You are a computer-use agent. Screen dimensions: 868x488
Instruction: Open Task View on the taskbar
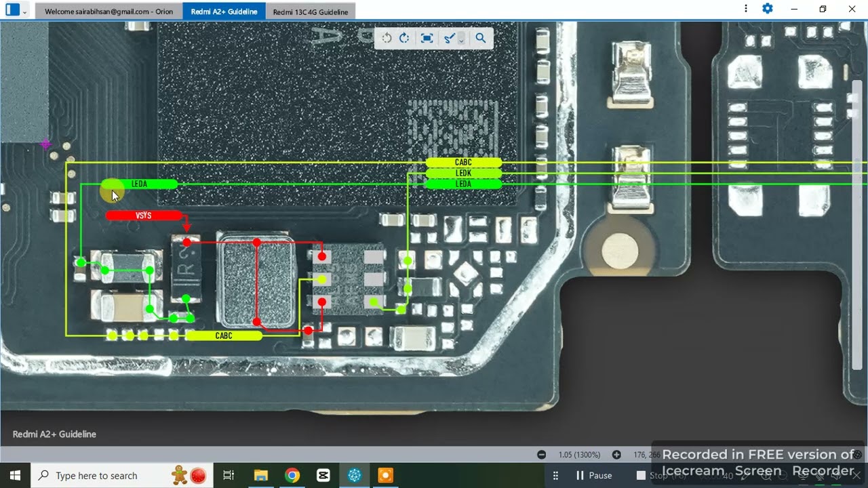pos(229,475)
